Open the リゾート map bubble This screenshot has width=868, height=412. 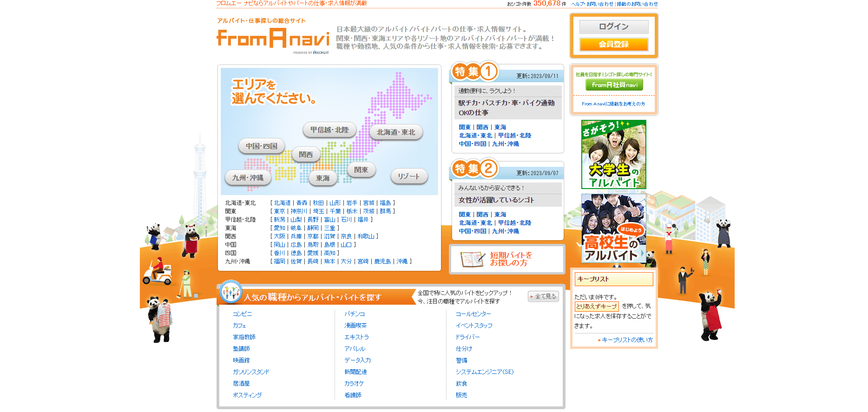coord(409,177)
